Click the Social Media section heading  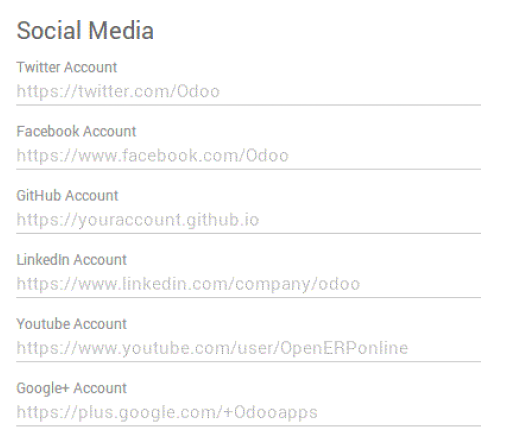tap(85, 31)
